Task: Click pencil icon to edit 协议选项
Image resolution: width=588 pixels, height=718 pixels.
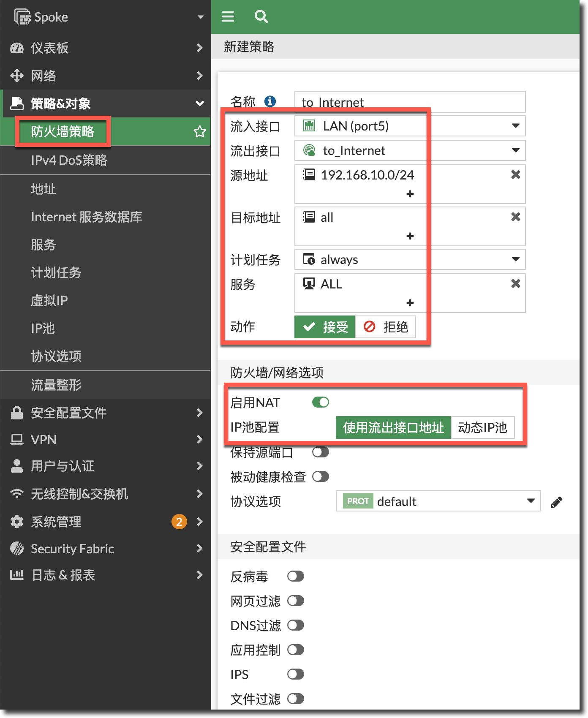Action: click(x=556, y=502)
